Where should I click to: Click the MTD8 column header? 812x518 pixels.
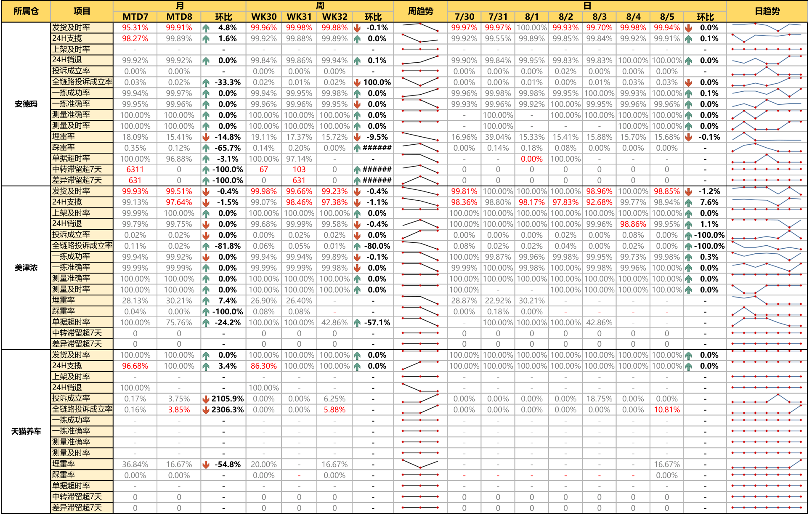(x=179, y=17)
